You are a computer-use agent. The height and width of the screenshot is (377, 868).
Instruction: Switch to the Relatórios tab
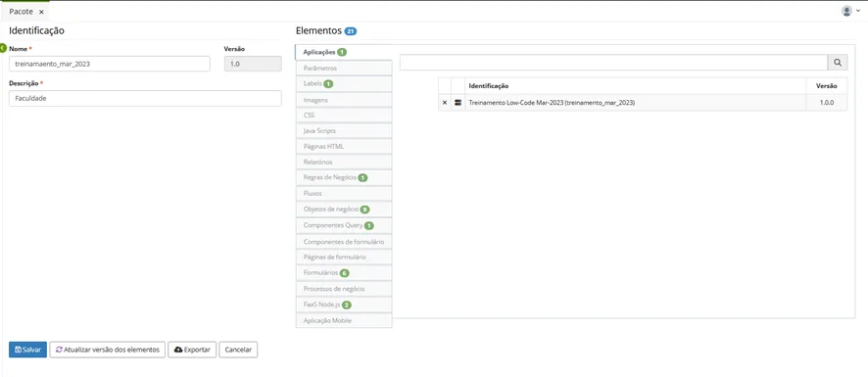tap(344, 163)
